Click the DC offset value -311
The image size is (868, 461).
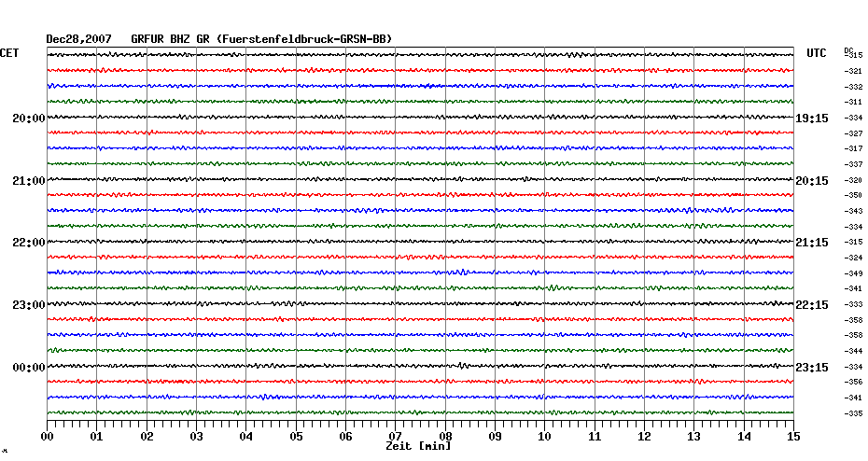coord(853,103)
